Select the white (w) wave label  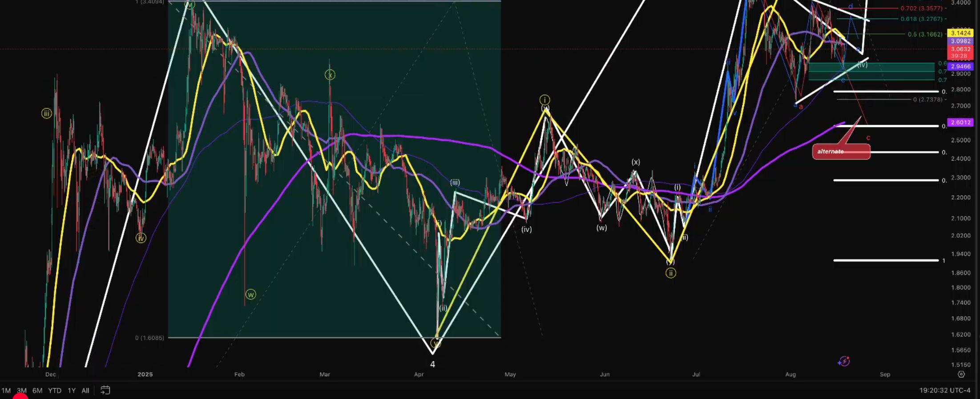601,228
